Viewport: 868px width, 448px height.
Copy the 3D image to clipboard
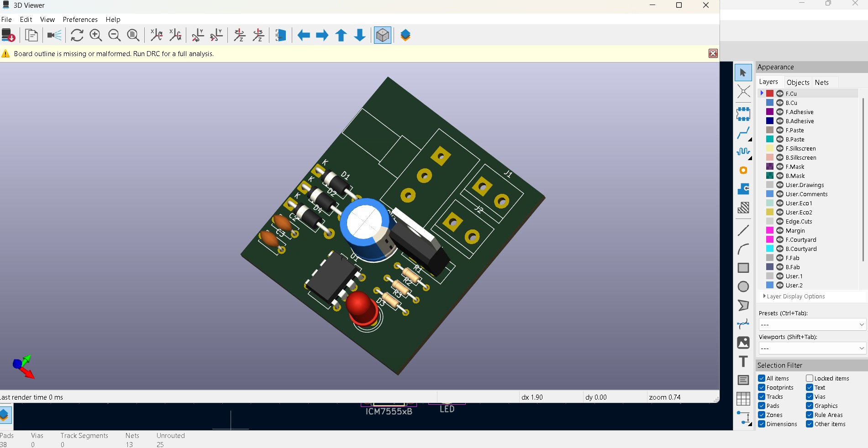point(31,35)
